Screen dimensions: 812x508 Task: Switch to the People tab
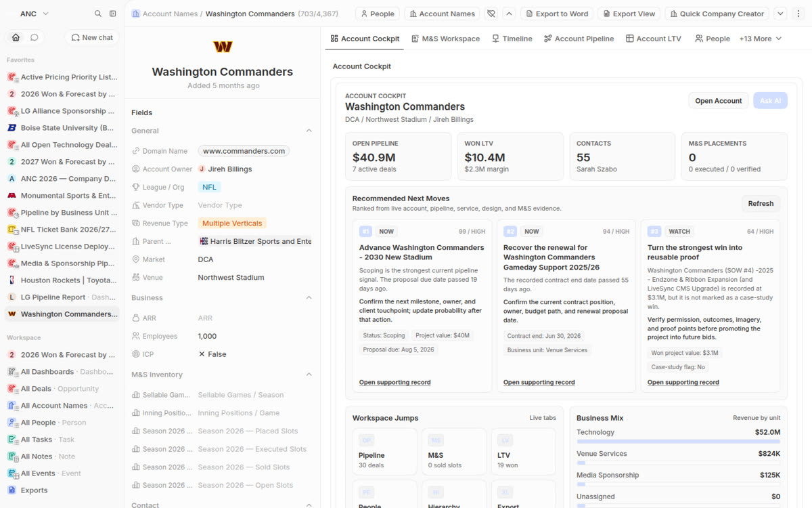(712, 39)
